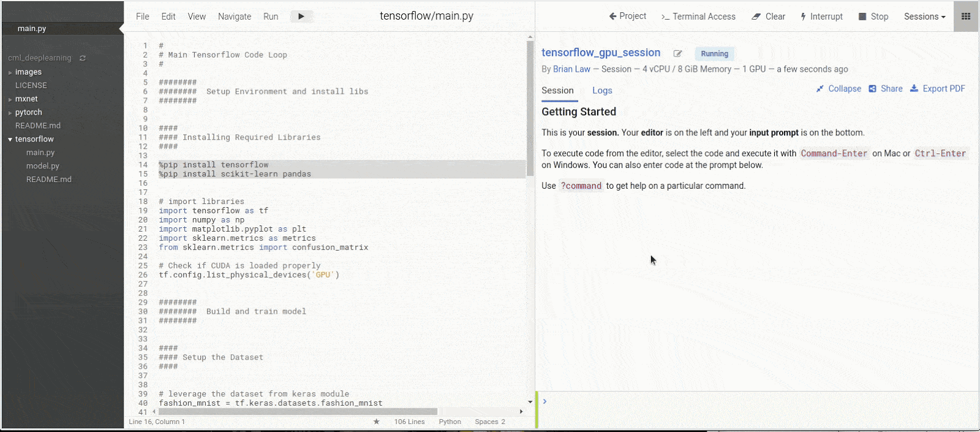Share the session
Image resolution: width=980 pixels, height=432 pixels.
pos(886,89)
